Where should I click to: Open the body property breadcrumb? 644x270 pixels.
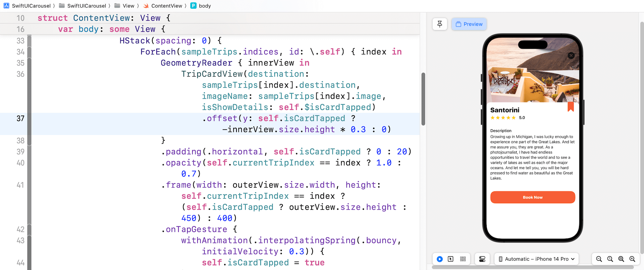(205, 6)
